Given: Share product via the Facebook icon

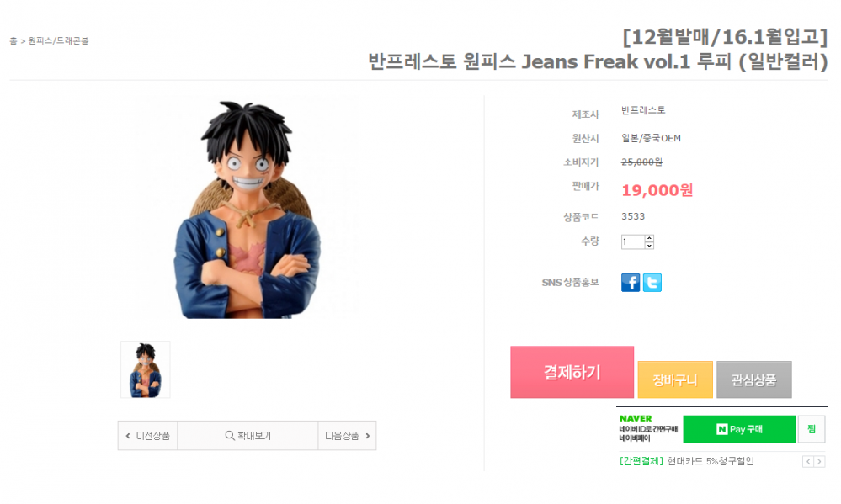Looking at the screenshot, I should 631,282.
